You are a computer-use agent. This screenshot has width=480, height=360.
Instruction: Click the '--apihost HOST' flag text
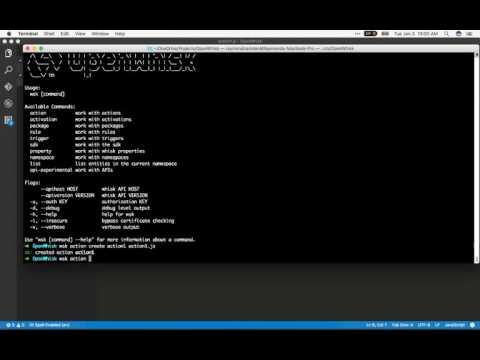59,189
